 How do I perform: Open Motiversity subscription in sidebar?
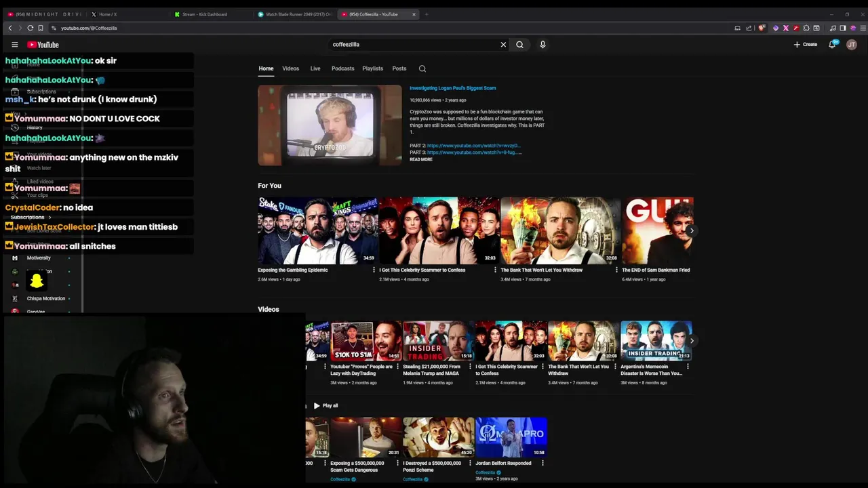(39, 258)
